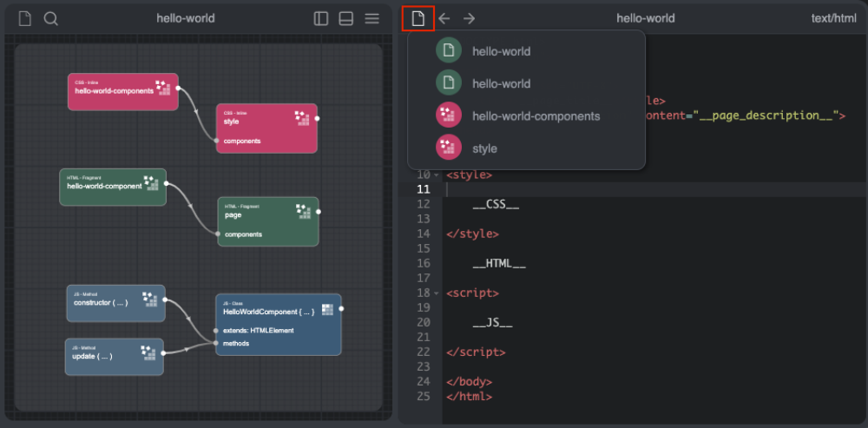Collapse the style tag fold on line 10

point(437,174)
